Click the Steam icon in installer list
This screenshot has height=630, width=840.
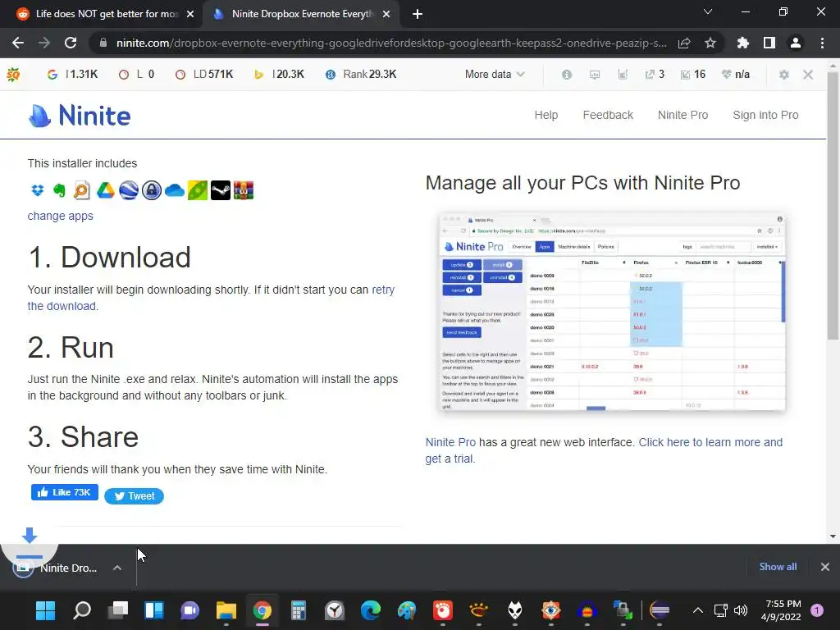[x=220, y=190]
